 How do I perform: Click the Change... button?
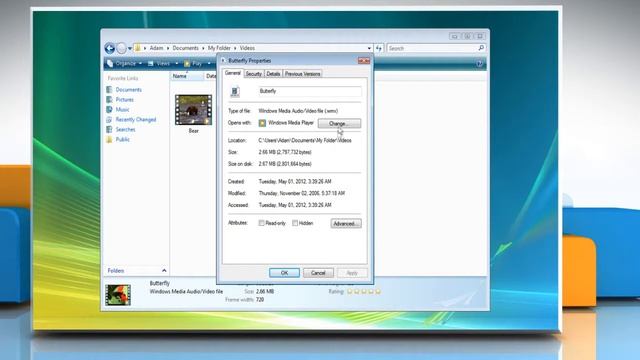(339, 123)
